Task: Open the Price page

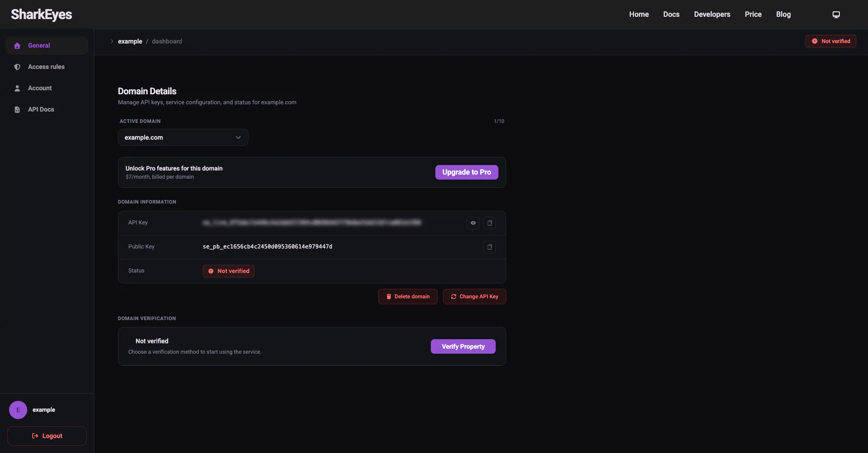Action: (753, 15)
